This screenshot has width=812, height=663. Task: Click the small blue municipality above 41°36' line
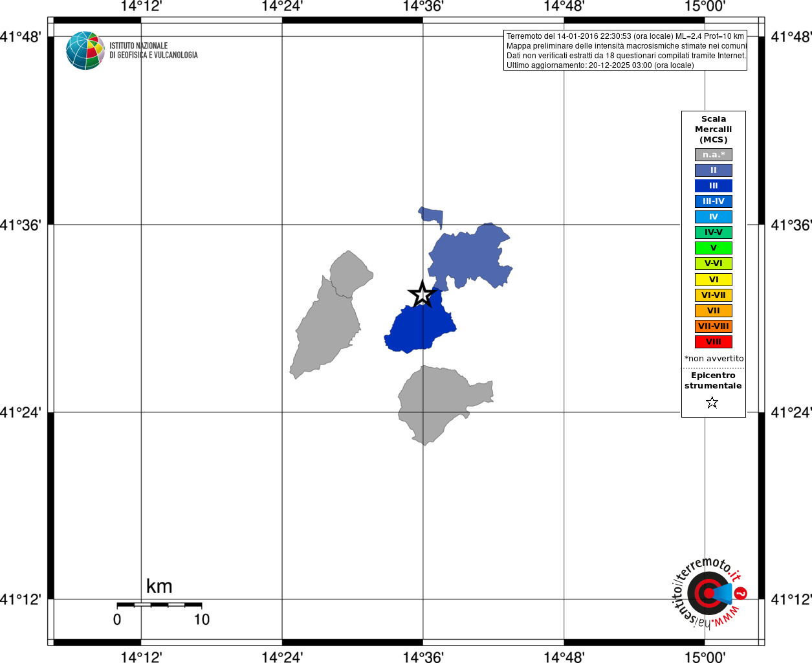click(x=432, y=216)
